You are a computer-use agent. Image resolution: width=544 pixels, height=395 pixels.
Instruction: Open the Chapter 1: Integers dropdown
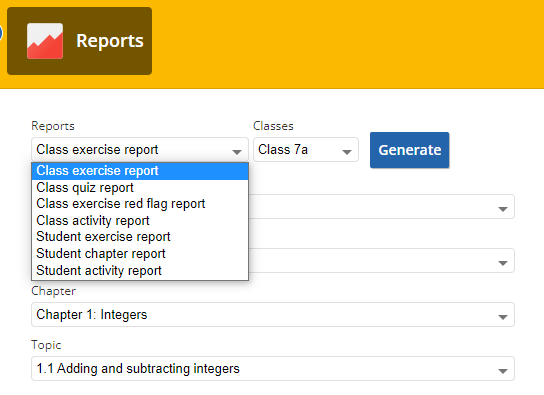273,315
